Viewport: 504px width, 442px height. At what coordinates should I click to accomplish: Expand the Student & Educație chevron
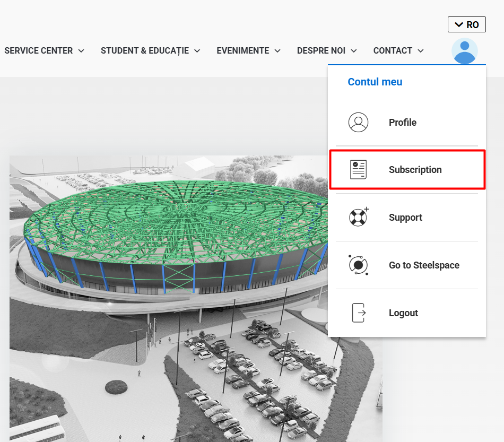(x=197, y=51)
